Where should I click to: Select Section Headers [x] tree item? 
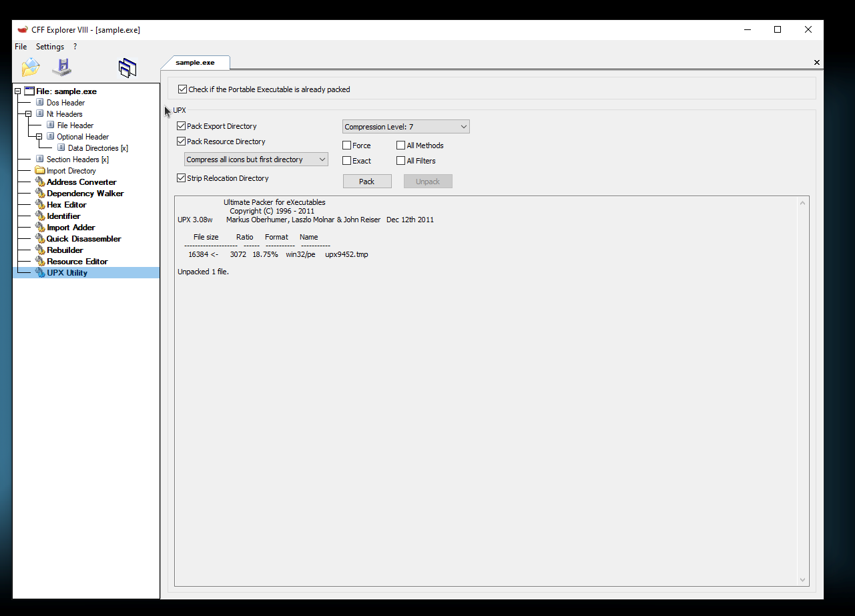(x=77, y=160)
